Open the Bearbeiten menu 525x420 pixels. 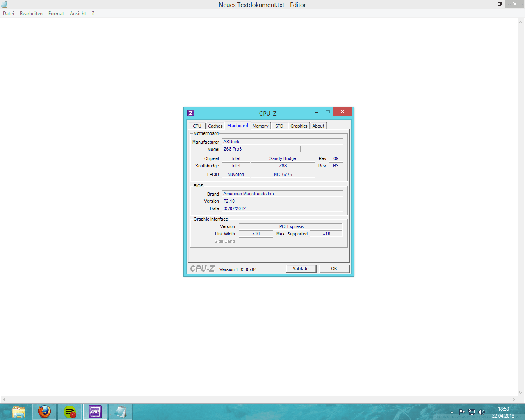point(31,14)
